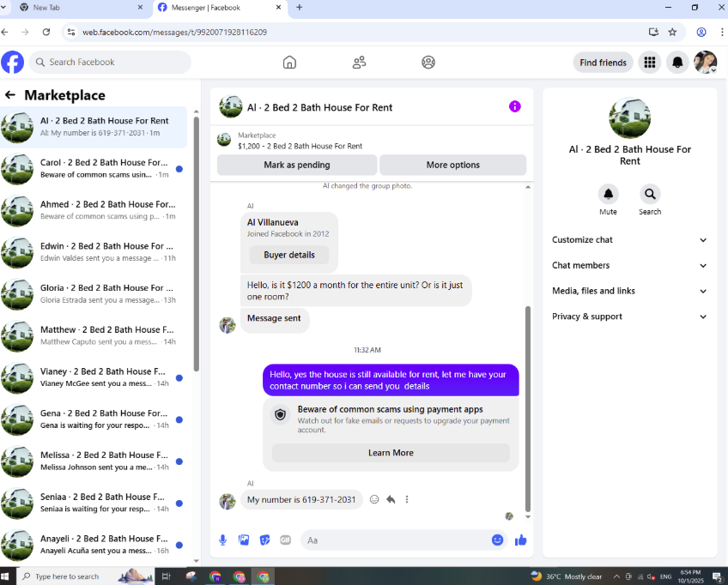Open more options for phone number message
The height and width of the screenshot is (585, 728).
point(407,499)
